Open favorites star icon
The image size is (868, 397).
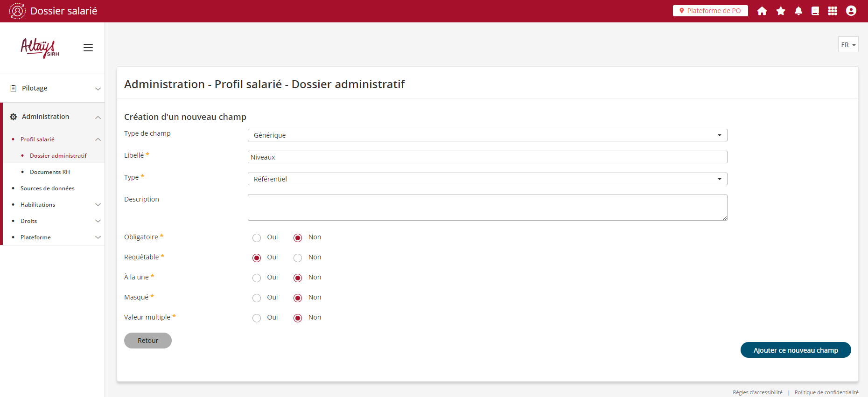[781, 11]
